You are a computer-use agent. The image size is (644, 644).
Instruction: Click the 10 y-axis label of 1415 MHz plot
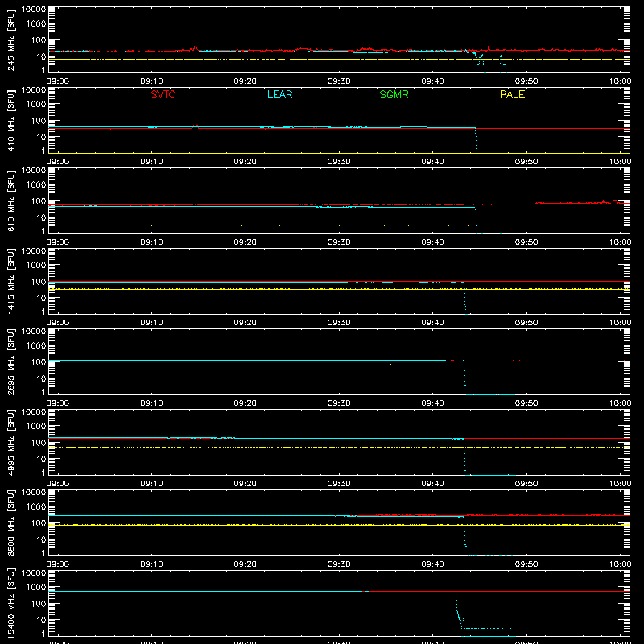42,298
